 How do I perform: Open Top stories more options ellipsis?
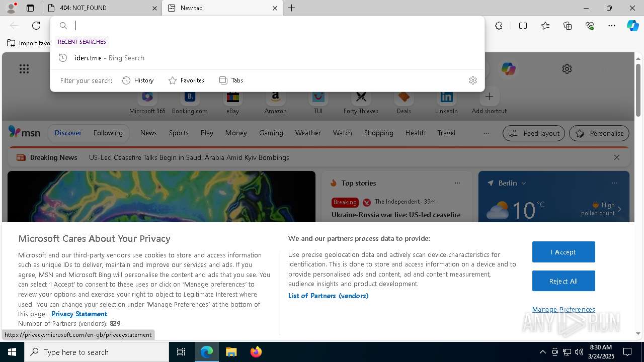(x=457, y=183)
